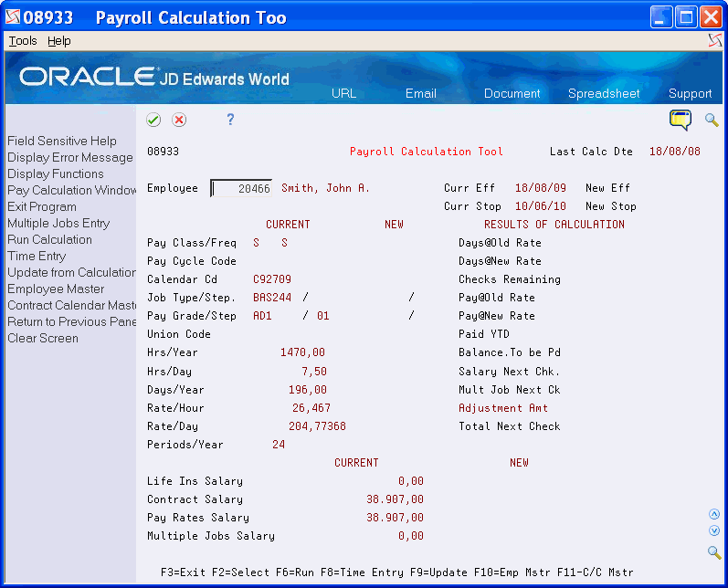Click the Hrs/Year value 1470,00
The height and width of the screenshot is (588, 728).
click(302, 352)
